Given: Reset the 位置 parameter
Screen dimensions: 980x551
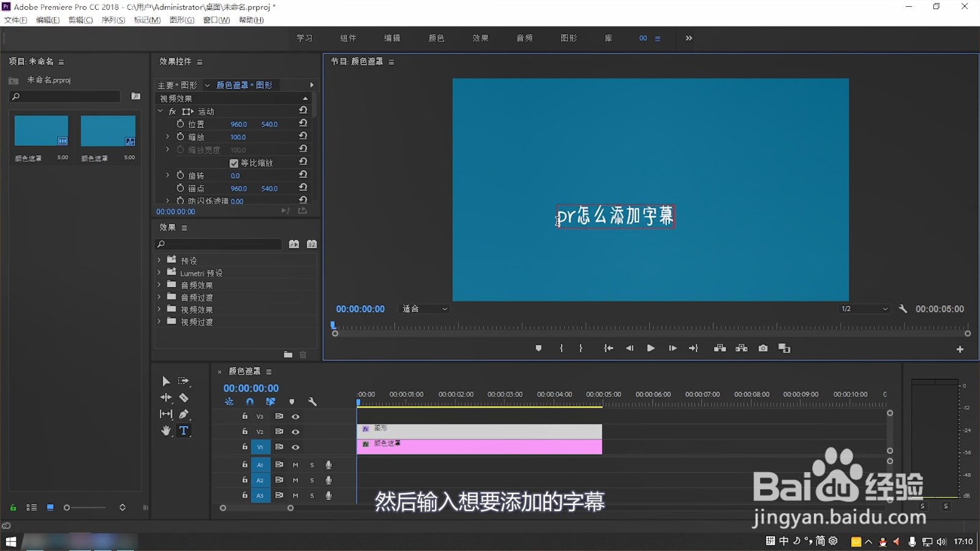Looking at the screenshot, I should (303, 123).
